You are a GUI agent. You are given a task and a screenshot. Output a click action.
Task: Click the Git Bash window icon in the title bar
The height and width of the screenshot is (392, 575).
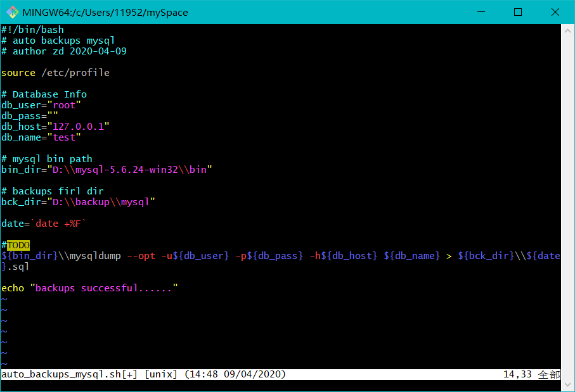click(12, 12)
